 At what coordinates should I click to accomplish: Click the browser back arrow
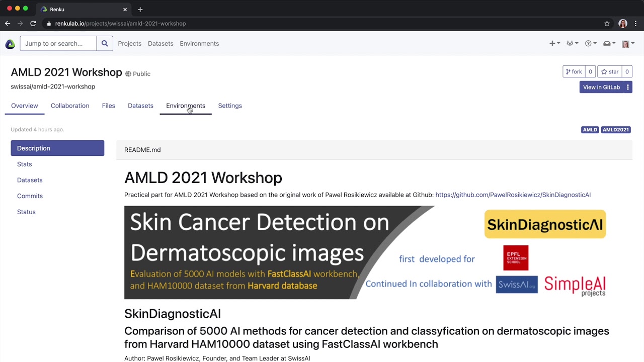[8, 24]
